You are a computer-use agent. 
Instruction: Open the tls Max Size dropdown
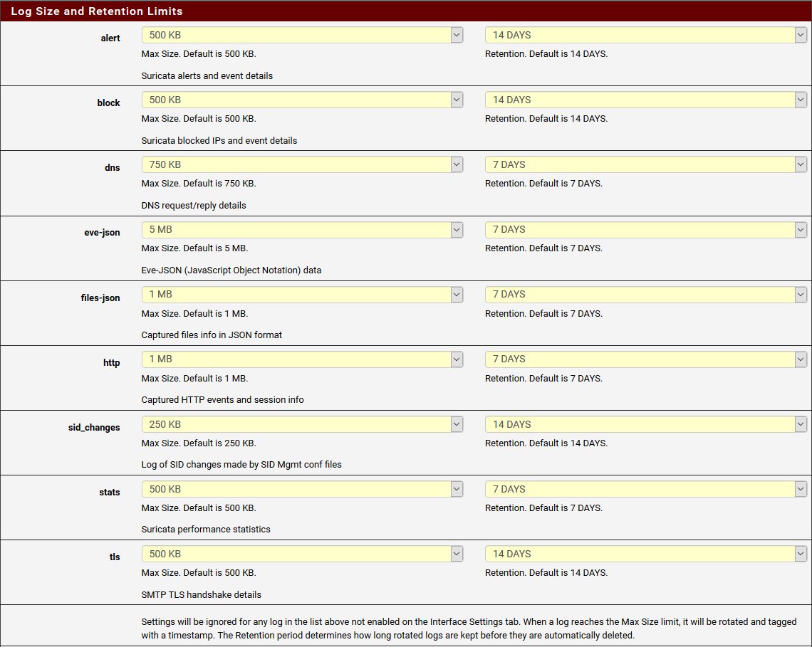tap(302, 554)
